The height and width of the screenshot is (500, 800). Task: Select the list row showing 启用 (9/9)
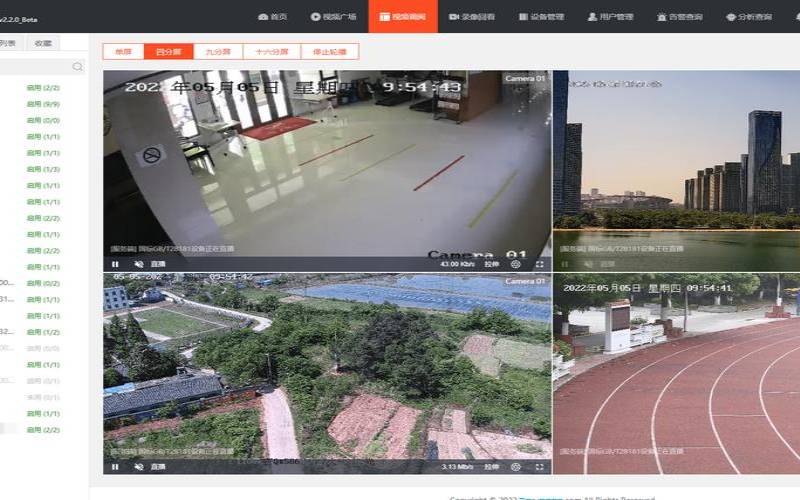coord(43,104)
